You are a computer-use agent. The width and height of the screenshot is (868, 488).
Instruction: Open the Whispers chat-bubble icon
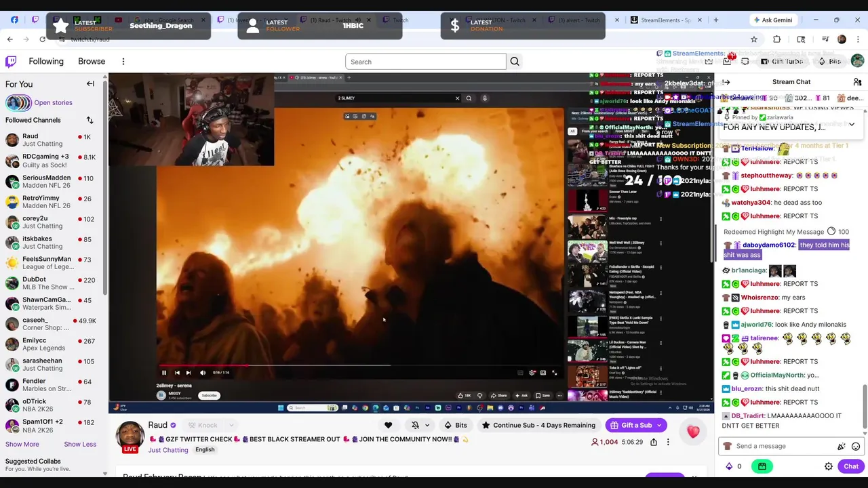[745, 62]
